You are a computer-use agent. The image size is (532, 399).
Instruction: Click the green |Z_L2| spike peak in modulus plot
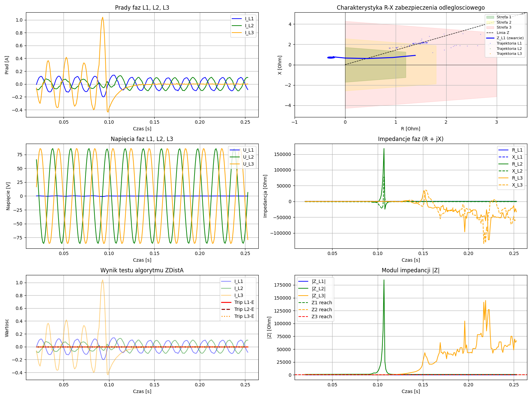pos(384,280)
